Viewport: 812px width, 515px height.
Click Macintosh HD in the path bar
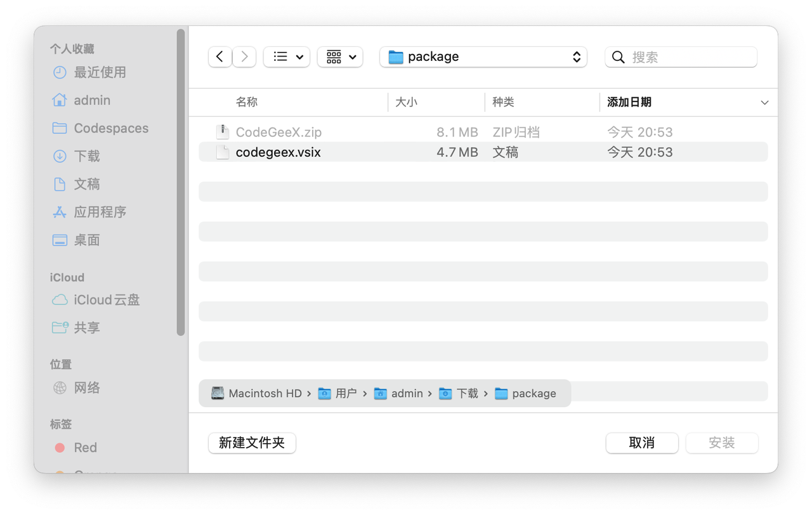click(x=258, y=393)
